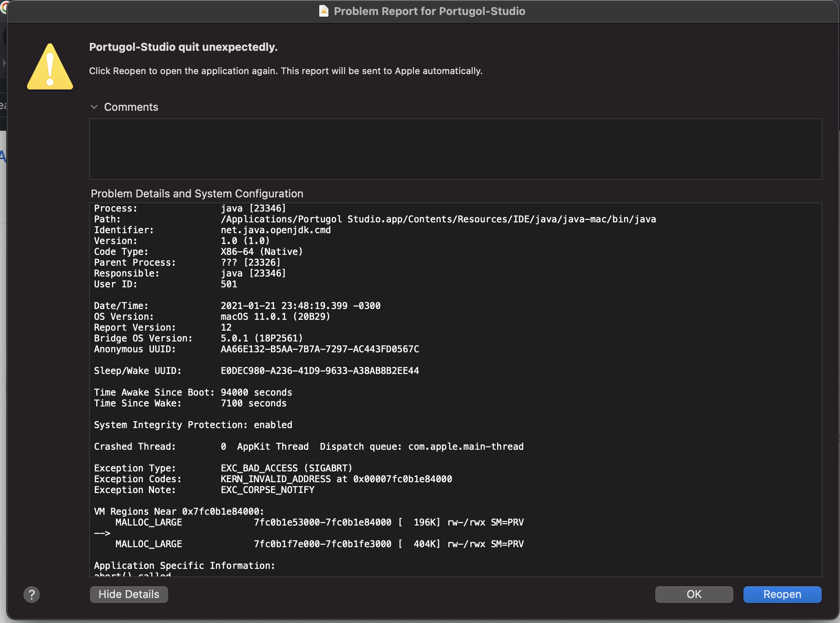The height and width of the screenshot is (623, 840).
Task: Click the Version value 1.0 (1.0)
Action: tap(245, 241)
